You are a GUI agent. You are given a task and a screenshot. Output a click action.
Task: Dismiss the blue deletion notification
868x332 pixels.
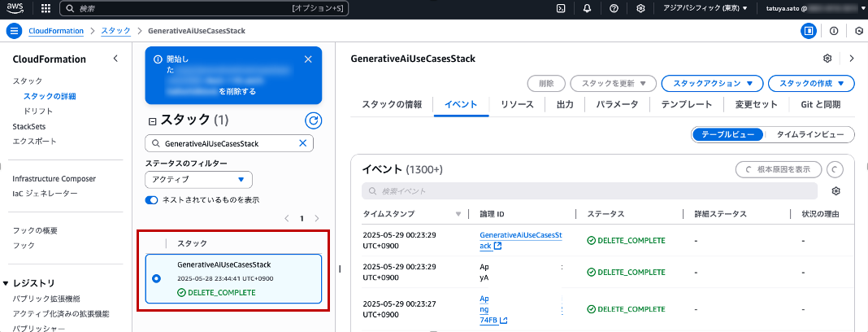pos(308,59)
